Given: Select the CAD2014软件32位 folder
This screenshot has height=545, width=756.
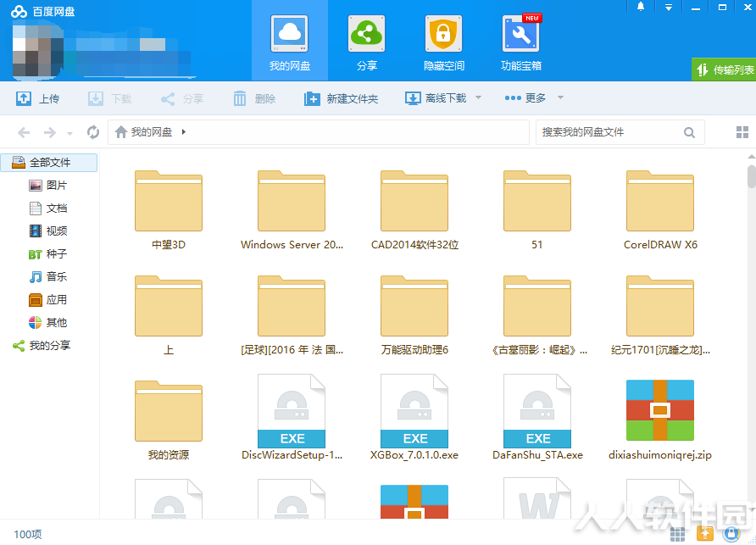Looking at the screenshot, I should coord(414,210).
